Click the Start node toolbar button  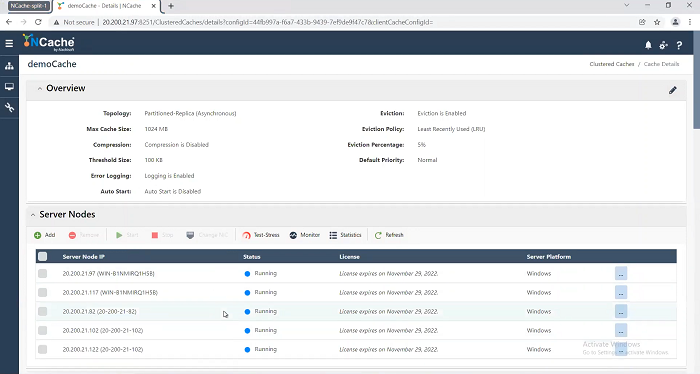coord(127,235)
